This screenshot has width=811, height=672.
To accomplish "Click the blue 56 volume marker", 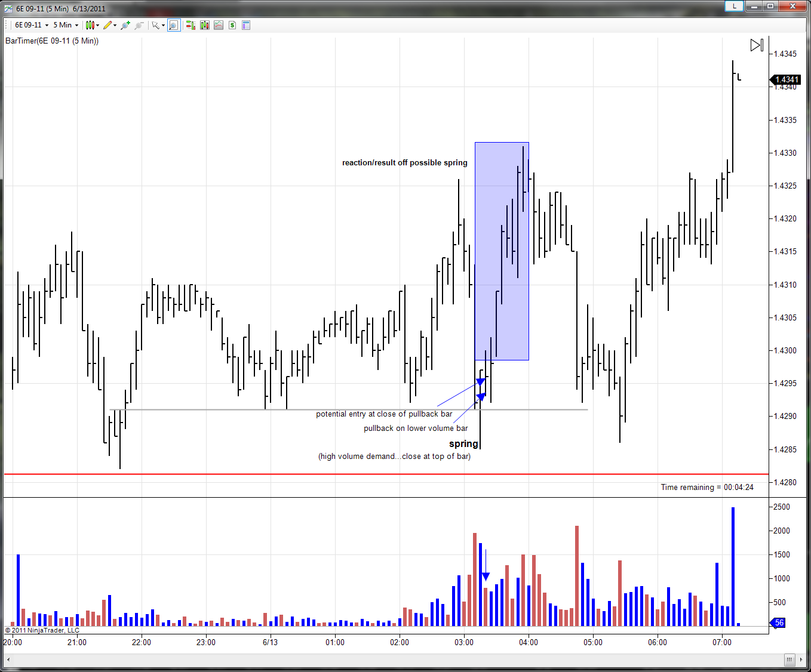I will tap(778, 622).
